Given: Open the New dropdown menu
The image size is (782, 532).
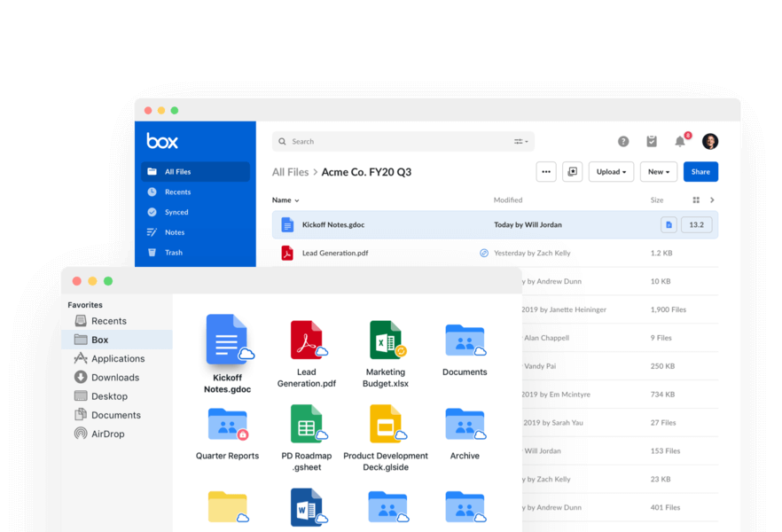Looking at the screenshot, I should click(x=659, y=172).
